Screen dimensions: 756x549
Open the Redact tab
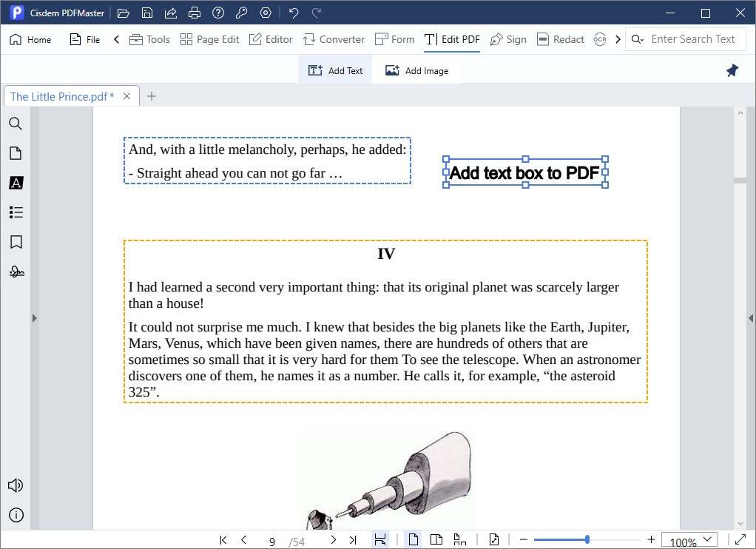tap(560, 39)
